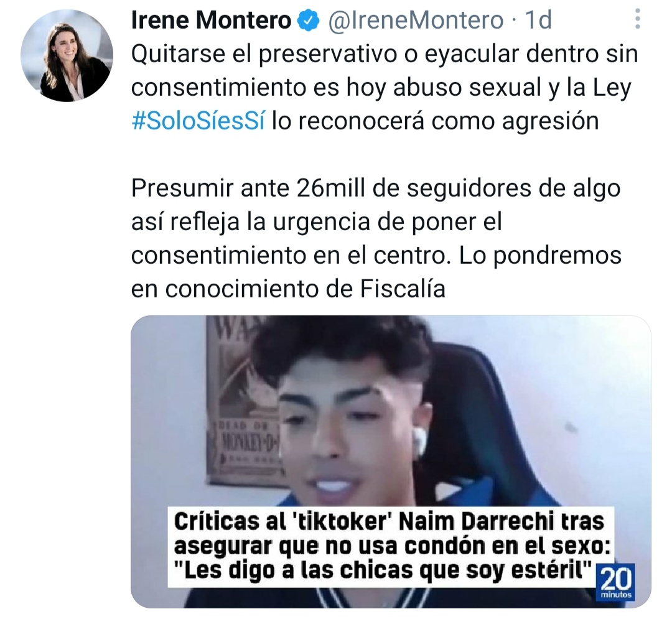Image resolution: width=672 pixels, height=619 pixels.
Task: Click the word Fiscalía in the tweet
Action: coord(403,289)
